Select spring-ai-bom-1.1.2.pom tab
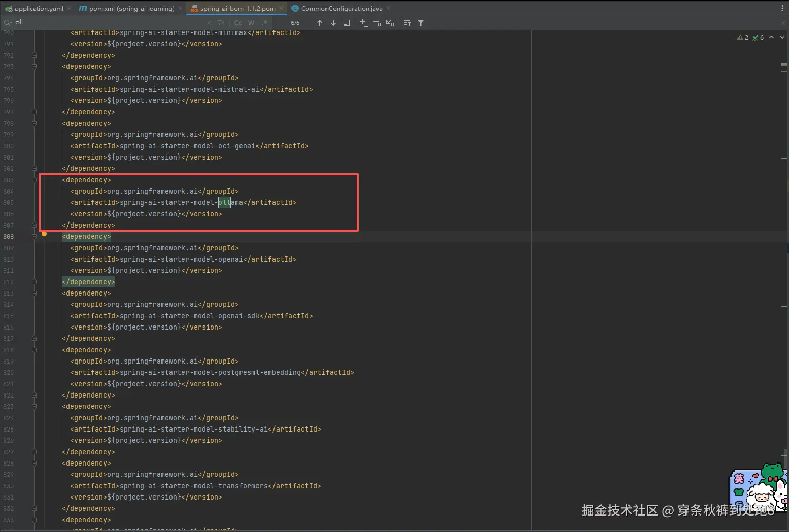Screen dimensions: 789x532 (x=237, y=8)
